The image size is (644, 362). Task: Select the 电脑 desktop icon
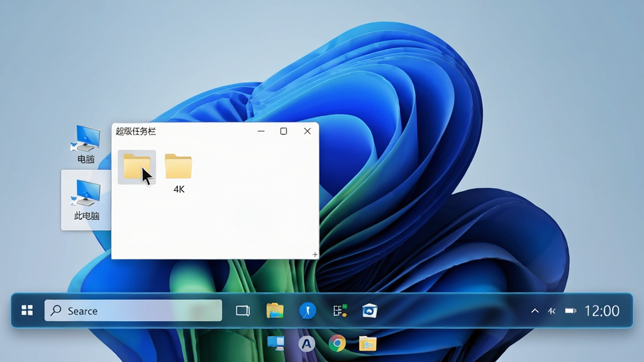click(x=86, y=144)
